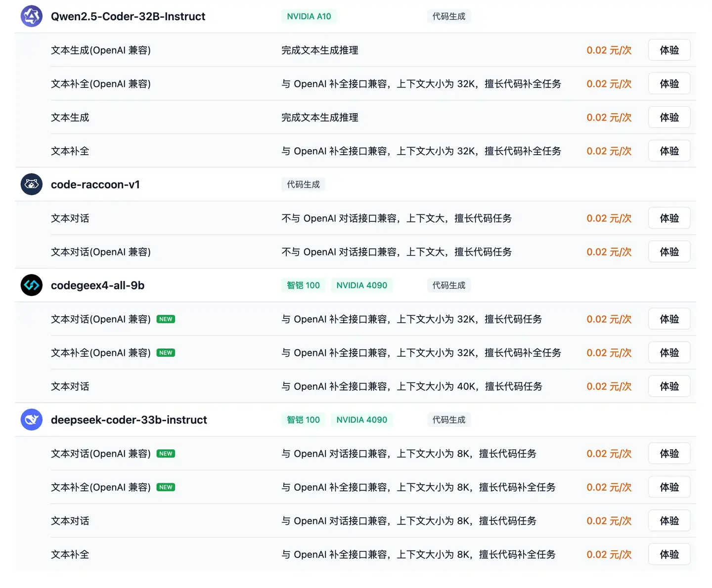This screenshot has height=588, width=712.
Task: Click the 代码生成 tag on deepseek row
Action: click(x=448, y=420)
